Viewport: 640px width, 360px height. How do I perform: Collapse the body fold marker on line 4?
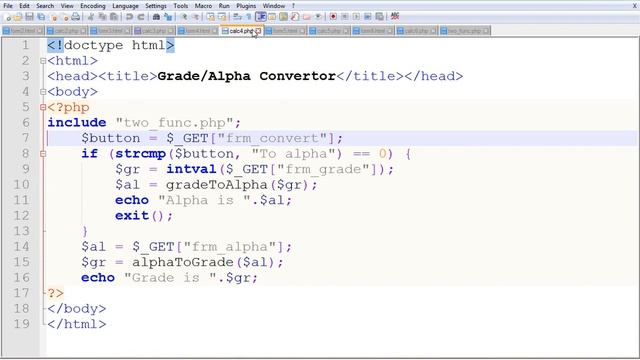(43, 92)
